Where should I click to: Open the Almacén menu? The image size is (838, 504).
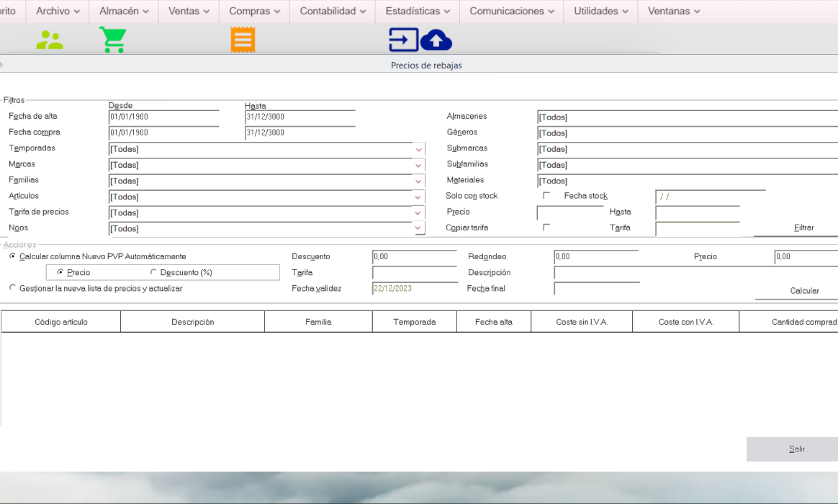[124, 11]
